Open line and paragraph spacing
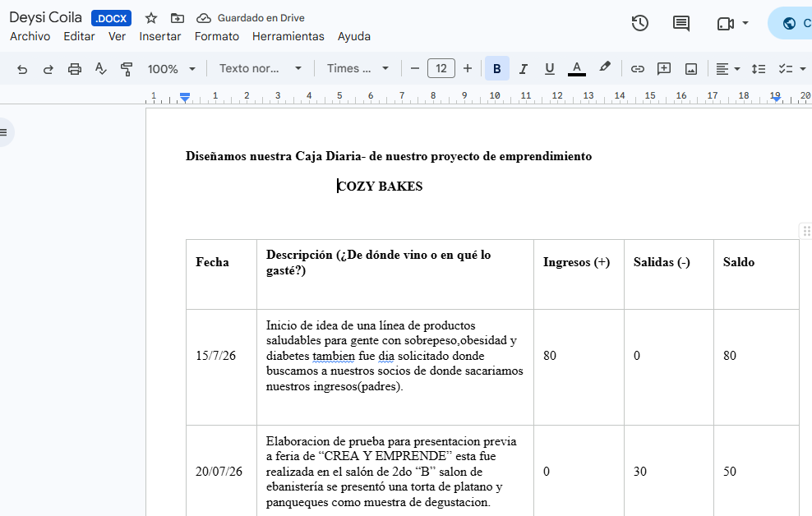The image size is (812, 516). pos(759,69)
